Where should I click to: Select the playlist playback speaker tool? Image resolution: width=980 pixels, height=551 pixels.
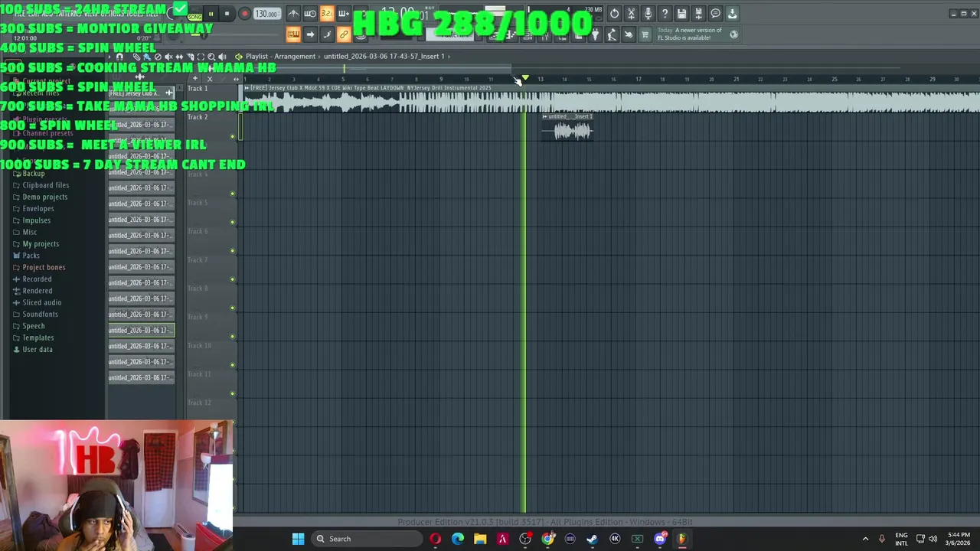coord(222,57)
